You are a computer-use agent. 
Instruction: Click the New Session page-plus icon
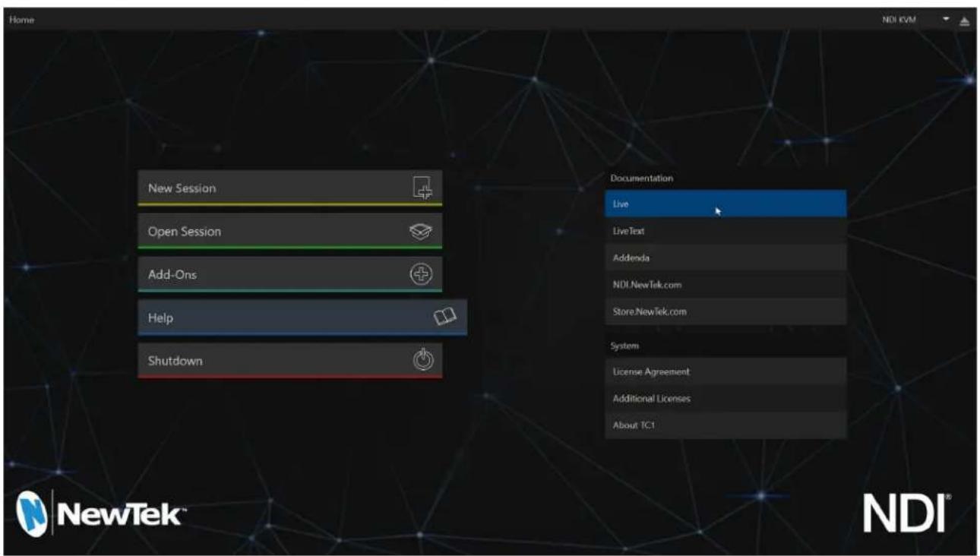pos(422,188)
